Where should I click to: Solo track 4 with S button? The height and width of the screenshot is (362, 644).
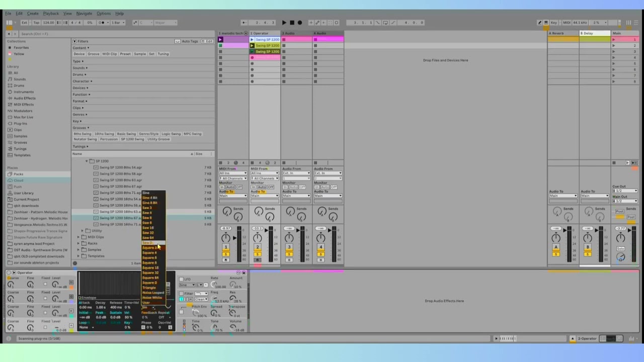pos(320,254)
